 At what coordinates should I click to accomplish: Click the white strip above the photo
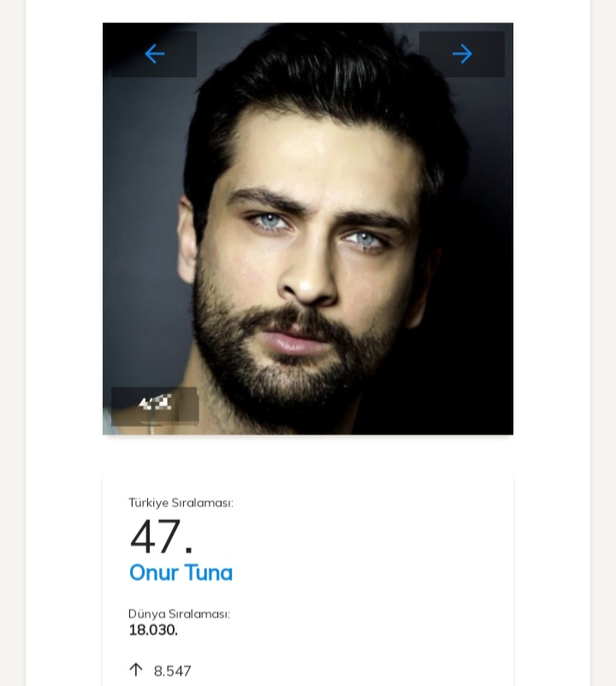(x=308, y=10)
